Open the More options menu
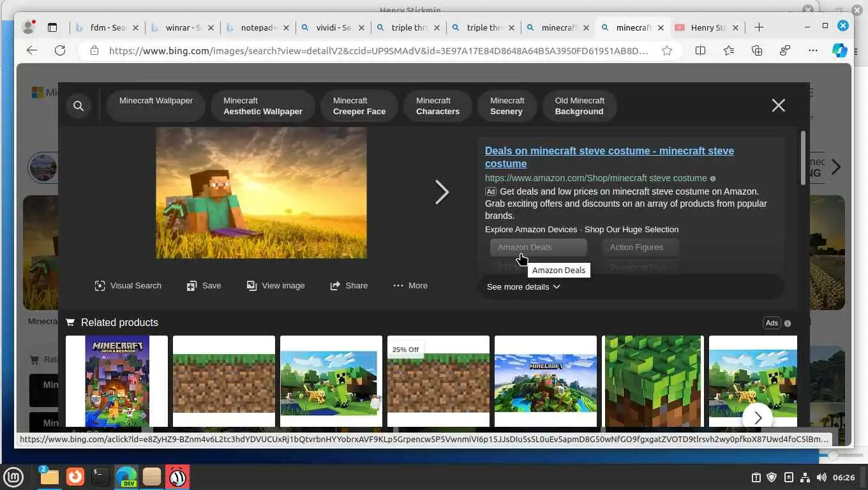The image size is (868, 490). 410,286
